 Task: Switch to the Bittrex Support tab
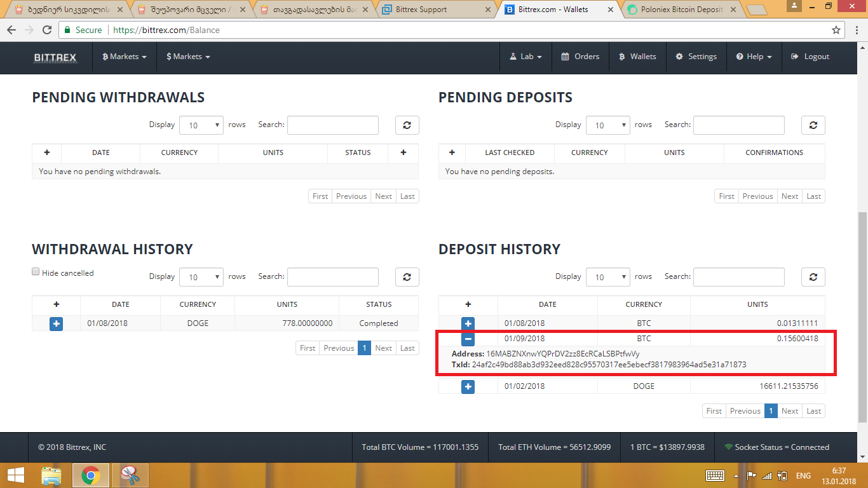(435, 10)
